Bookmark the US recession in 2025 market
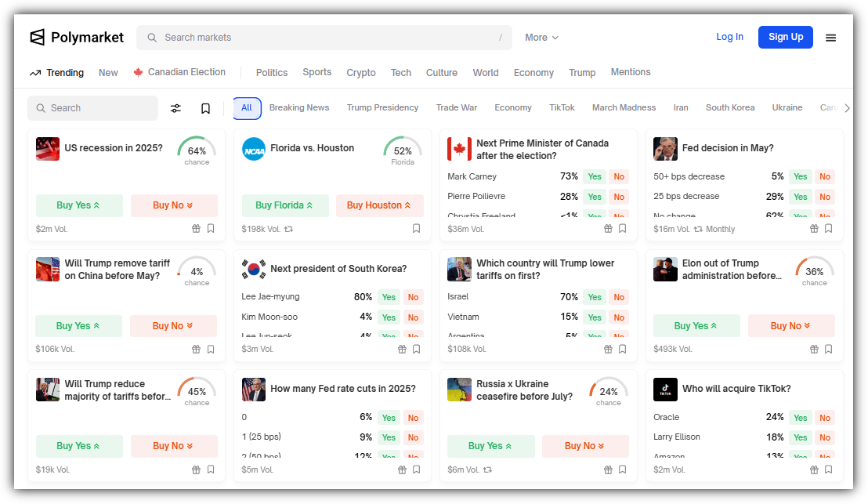868x504 pixels. coord(211,228)
